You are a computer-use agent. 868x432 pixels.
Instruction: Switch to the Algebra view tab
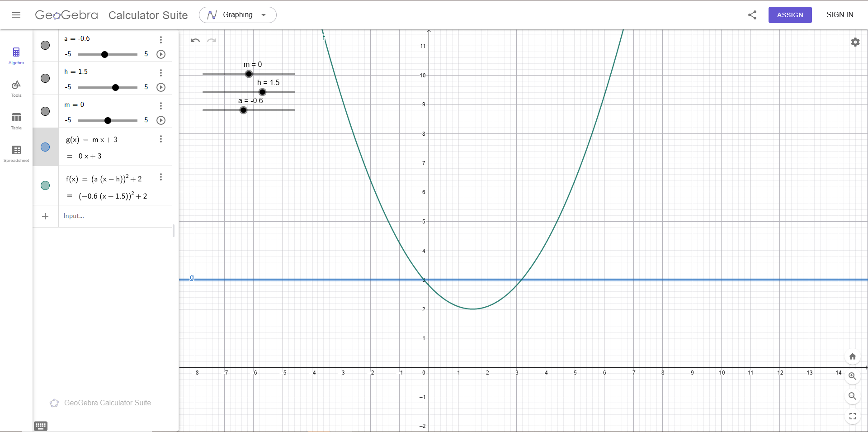pos(16,56)
